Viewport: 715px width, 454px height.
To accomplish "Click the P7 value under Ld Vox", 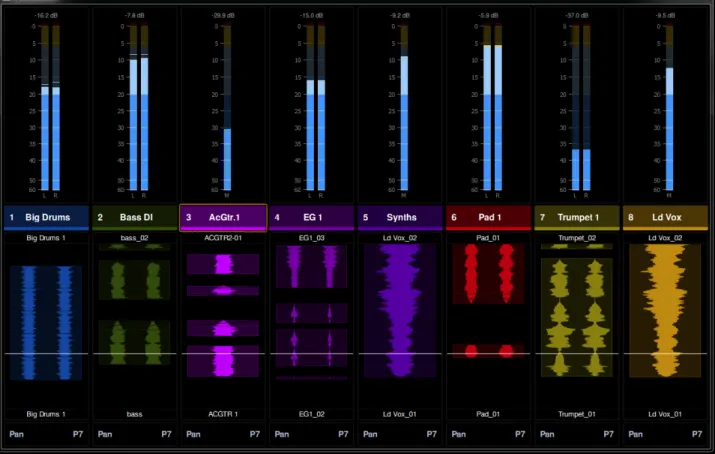I will [697, 434].
